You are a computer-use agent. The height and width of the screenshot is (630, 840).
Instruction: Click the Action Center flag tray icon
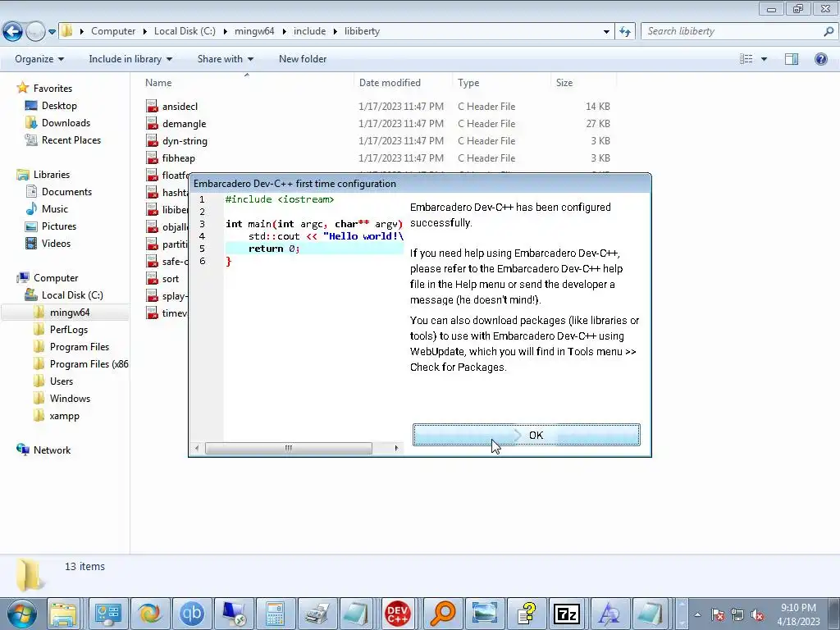point(717,614)
